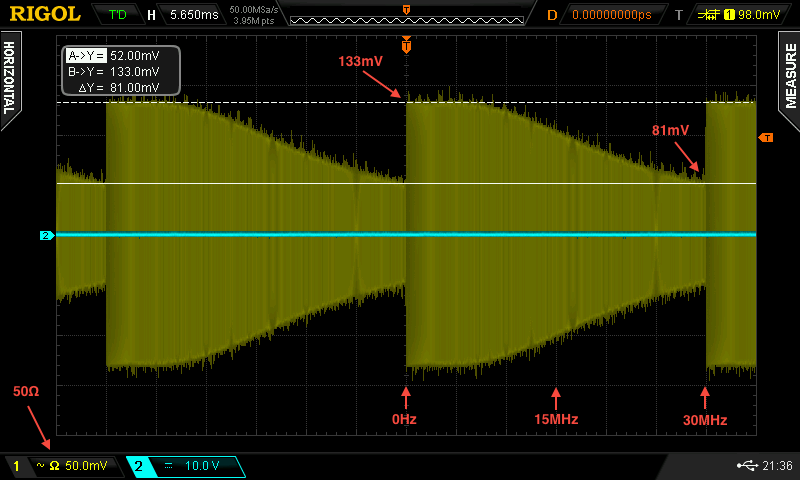This screenshot has width=800, height=480.
Task: Click the ΔY = 81.00mV readout
Action: (119, 87)
